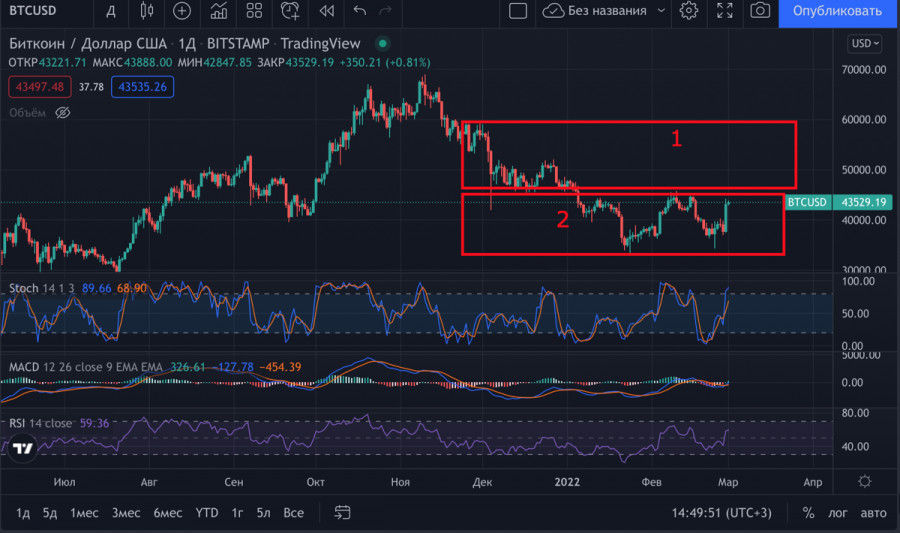Take a chart snapshot with camera icon

click(x=760, y=11)
